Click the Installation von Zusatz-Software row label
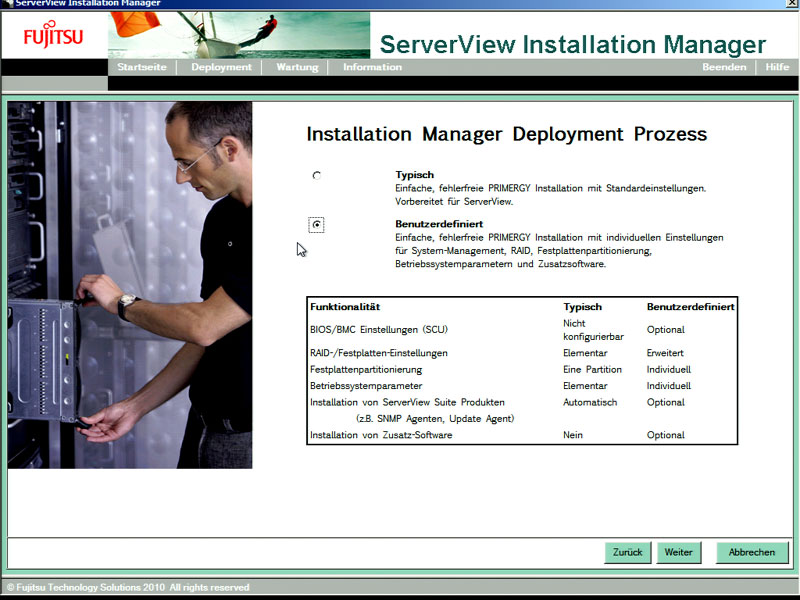 click(x=381, y=435)
